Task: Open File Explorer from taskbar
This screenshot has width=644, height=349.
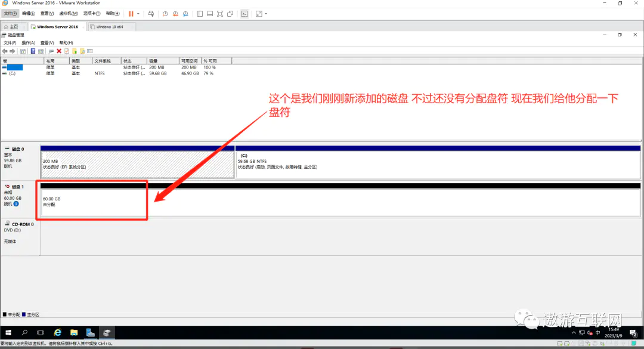Action: [x=74, y=332]
